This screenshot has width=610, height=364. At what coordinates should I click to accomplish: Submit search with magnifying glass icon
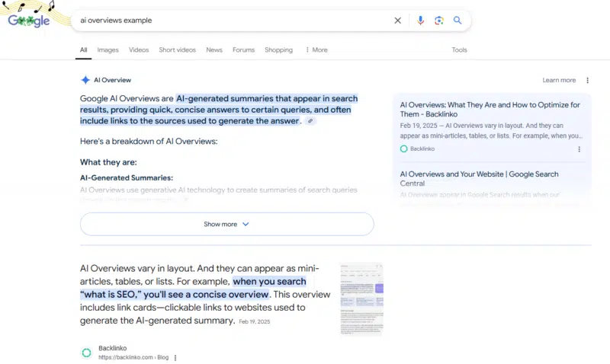coord(457,21)
